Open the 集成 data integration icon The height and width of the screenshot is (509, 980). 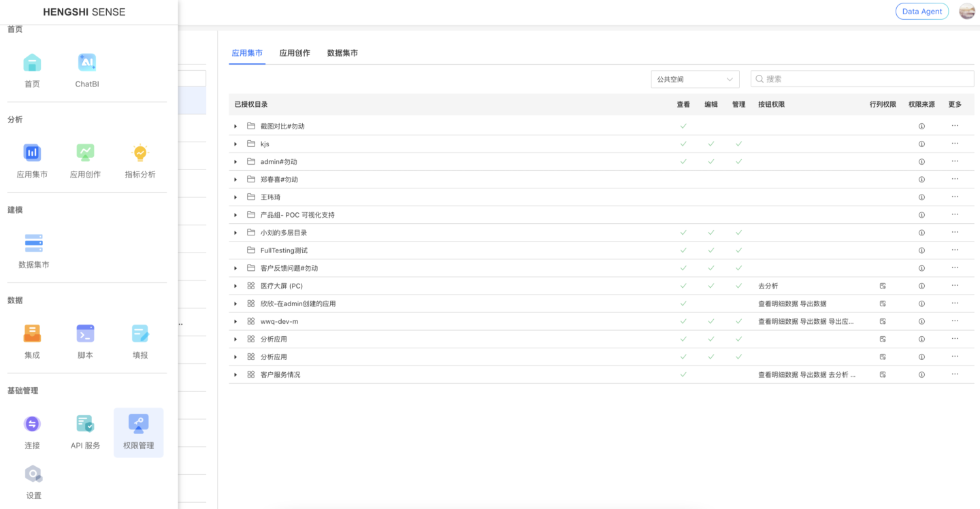pyautogui.click(x=32, y=334)
